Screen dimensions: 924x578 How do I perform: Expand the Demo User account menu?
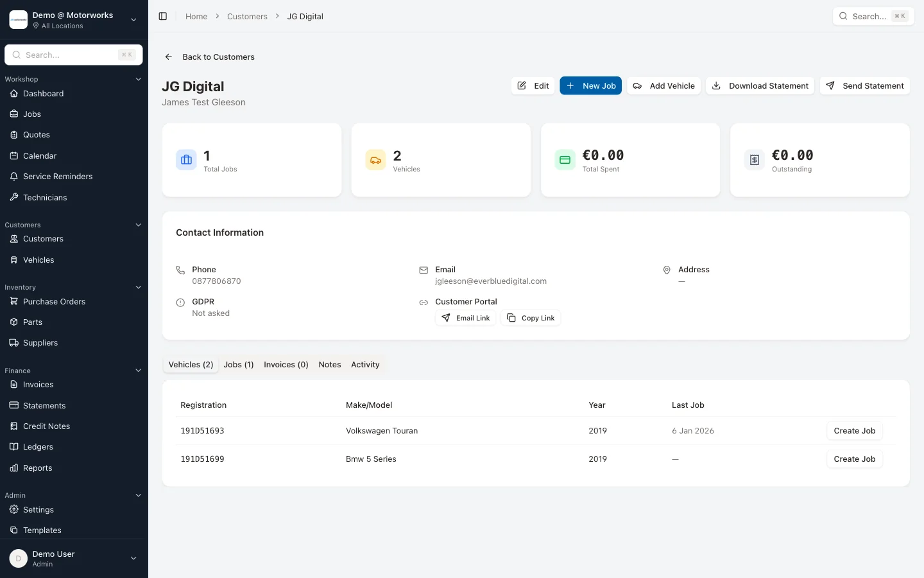click(133, 559)
